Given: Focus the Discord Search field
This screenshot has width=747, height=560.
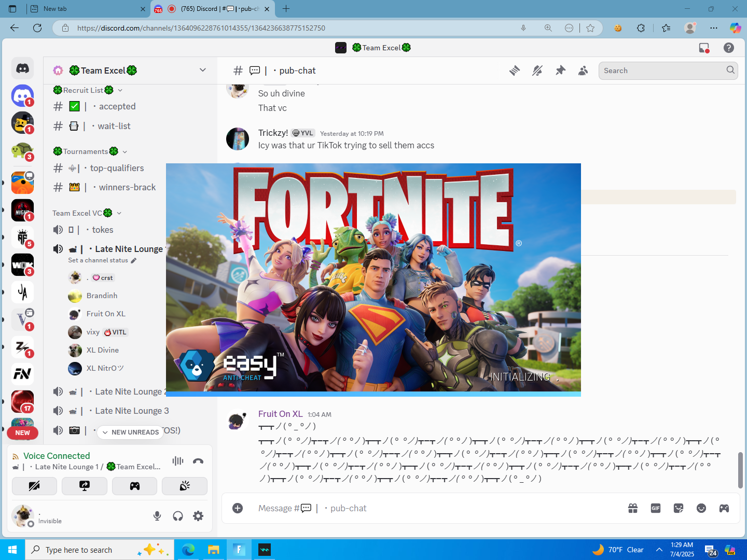Looking at the screenshot, I should click(668, 71).
